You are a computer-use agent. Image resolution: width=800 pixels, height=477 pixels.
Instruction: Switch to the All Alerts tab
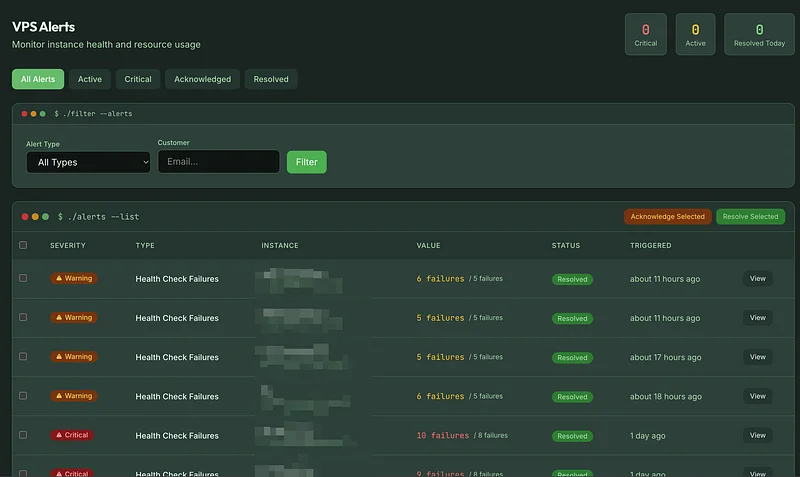tap(38, 79)
